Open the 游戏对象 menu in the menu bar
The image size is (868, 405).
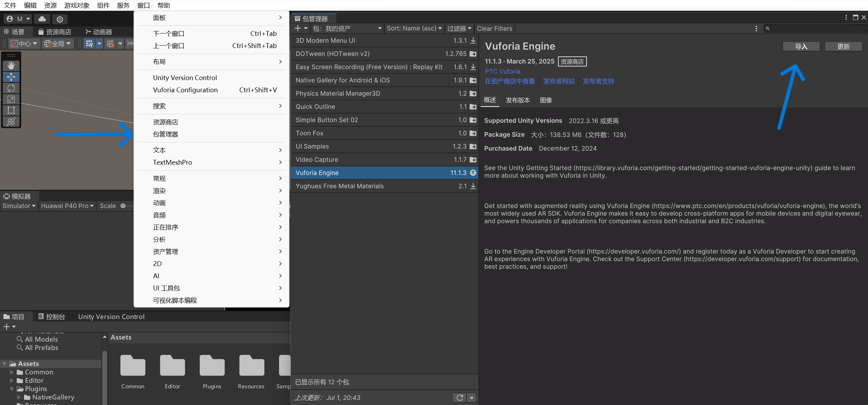(77, 5)
